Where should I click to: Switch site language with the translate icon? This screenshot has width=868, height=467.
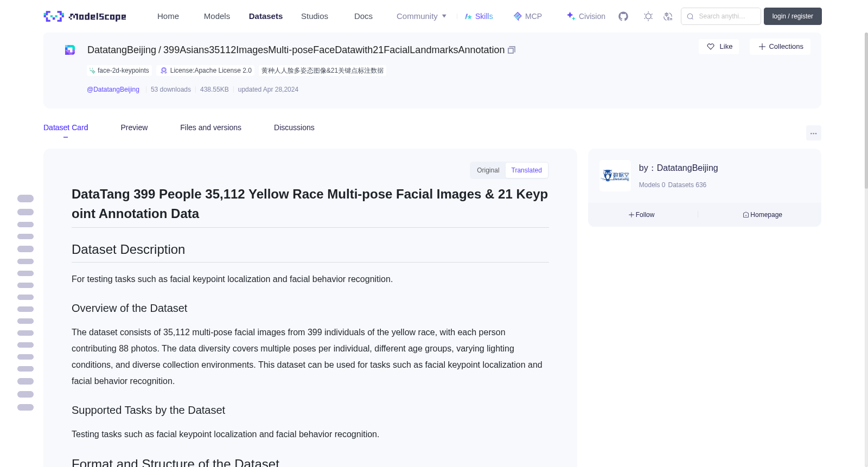coord(668,16)
